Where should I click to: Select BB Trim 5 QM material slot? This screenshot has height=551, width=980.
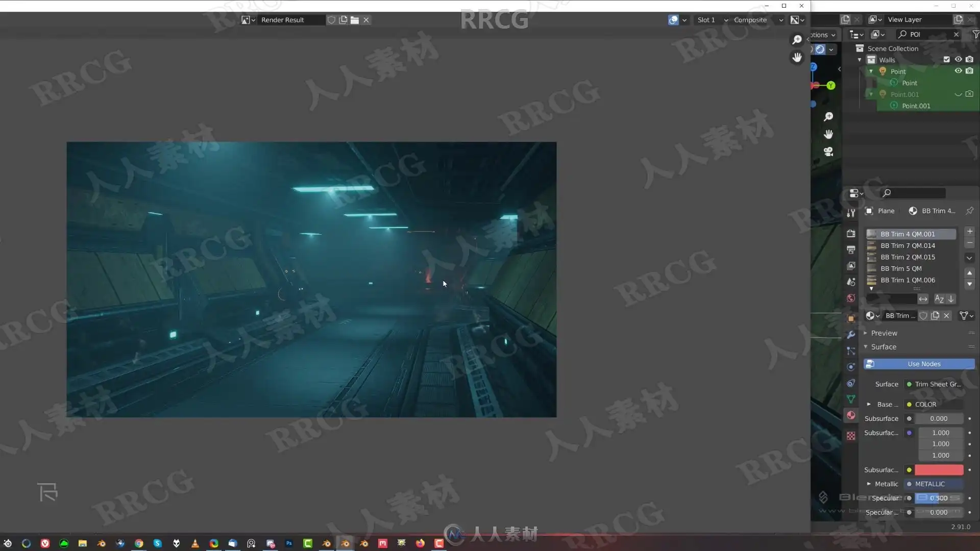901,268
